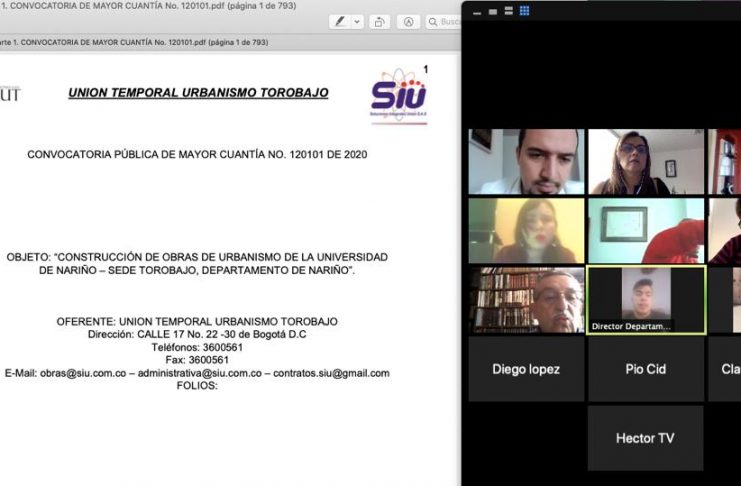Click the Preview search field
741x486 pixels.
(444, 22)
